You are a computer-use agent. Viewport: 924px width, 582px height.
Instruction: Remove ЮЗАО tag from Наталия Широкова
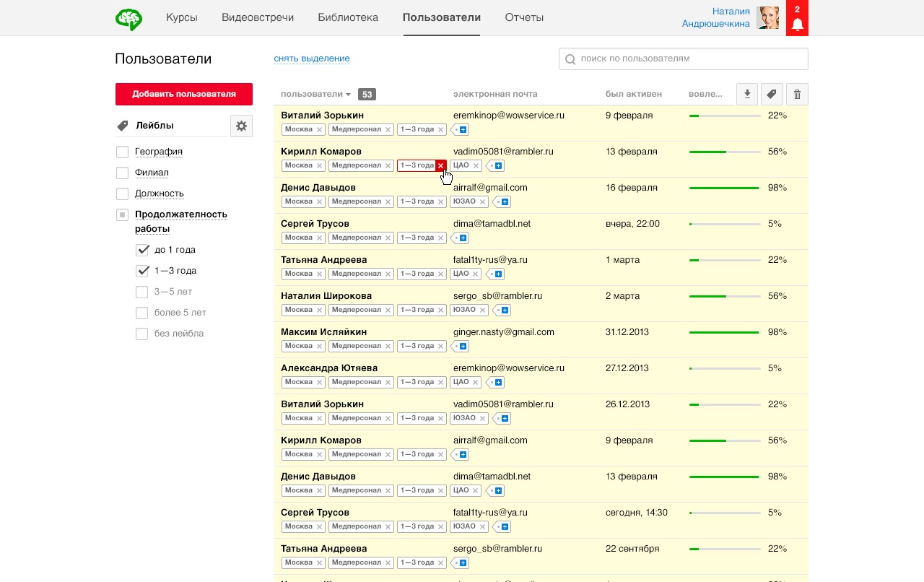pyautogui.click(x=483, y=310)
